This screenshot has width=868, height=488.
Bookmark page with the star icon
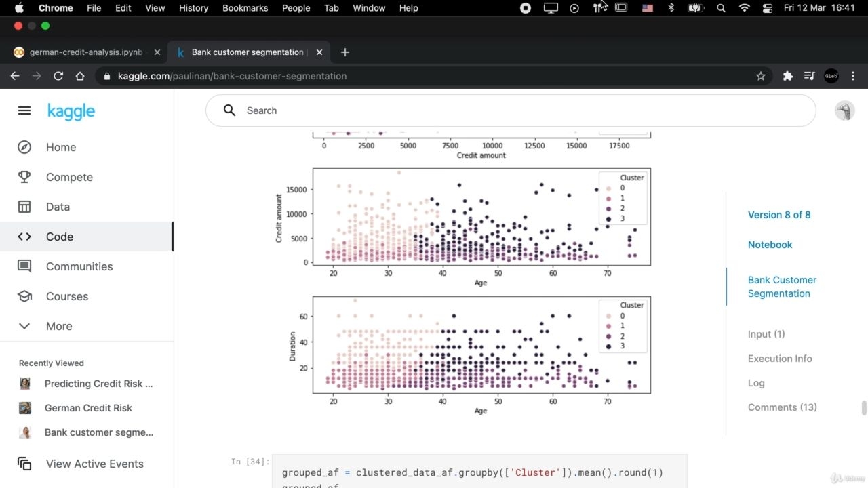[x=761, y=76]
